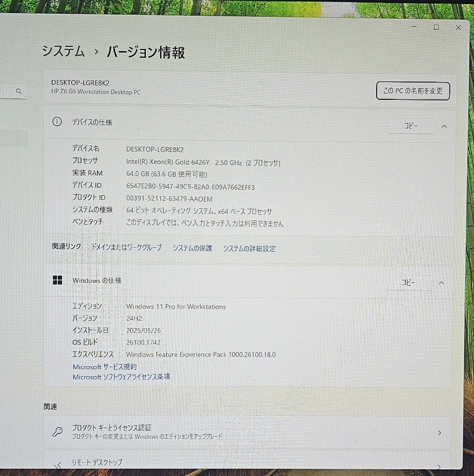This screenshot has height=476, width=474.
Task: Click the search magnifier icon in sidebar
Action: coord(18,91)
